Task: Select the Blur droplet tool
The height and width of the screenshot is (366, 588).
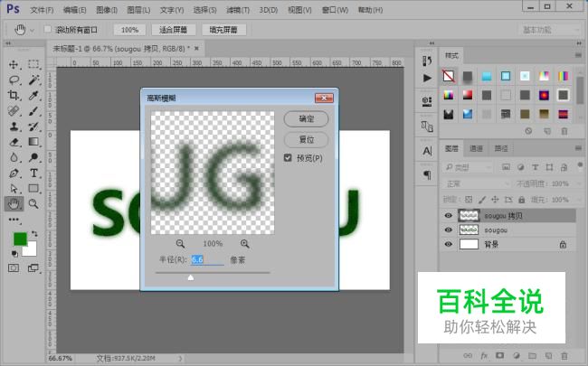Action: [14, 157]
